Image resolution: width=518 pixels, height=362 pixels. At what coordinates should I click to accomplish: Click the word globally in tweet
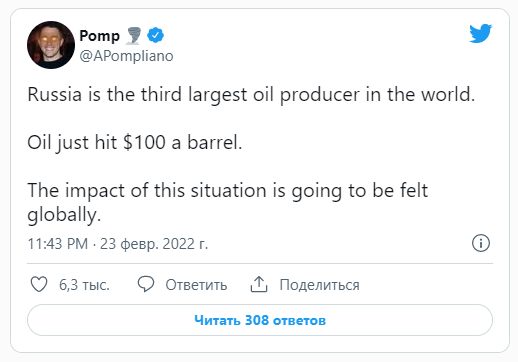pos(64,215)
